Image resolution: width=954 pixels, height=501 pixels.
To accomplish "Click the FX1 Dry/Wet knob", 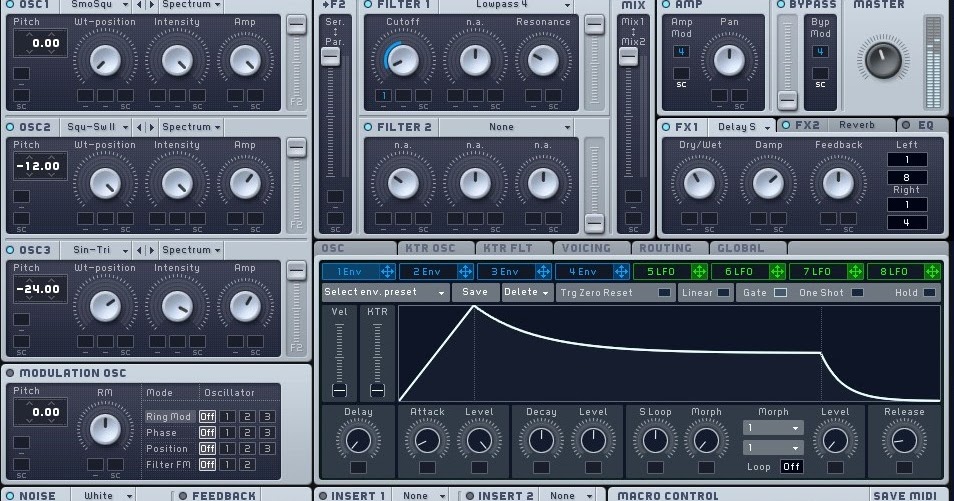I will [x=700, y=183].
